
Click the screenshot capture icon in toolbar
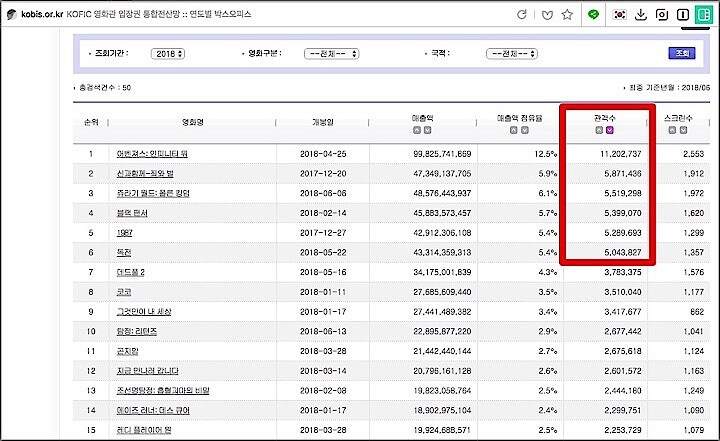[x=662, y=15]
